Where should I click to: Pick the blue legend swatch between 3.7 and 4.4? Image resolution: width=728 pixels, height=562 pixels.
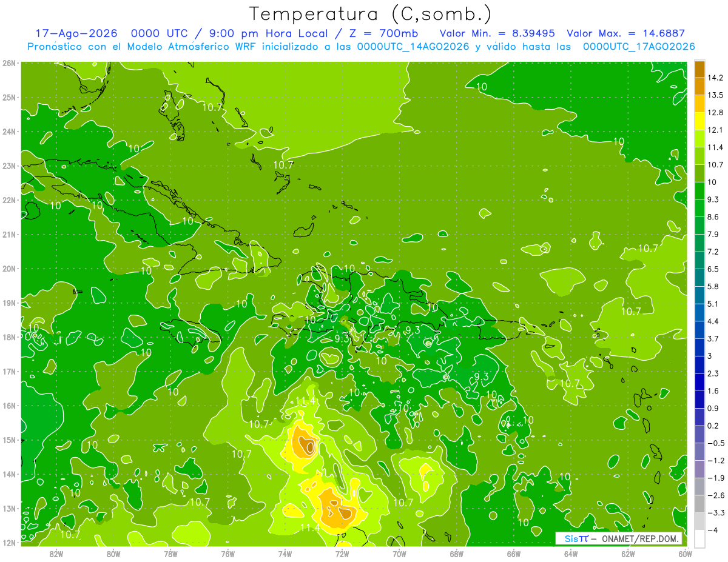699,330
